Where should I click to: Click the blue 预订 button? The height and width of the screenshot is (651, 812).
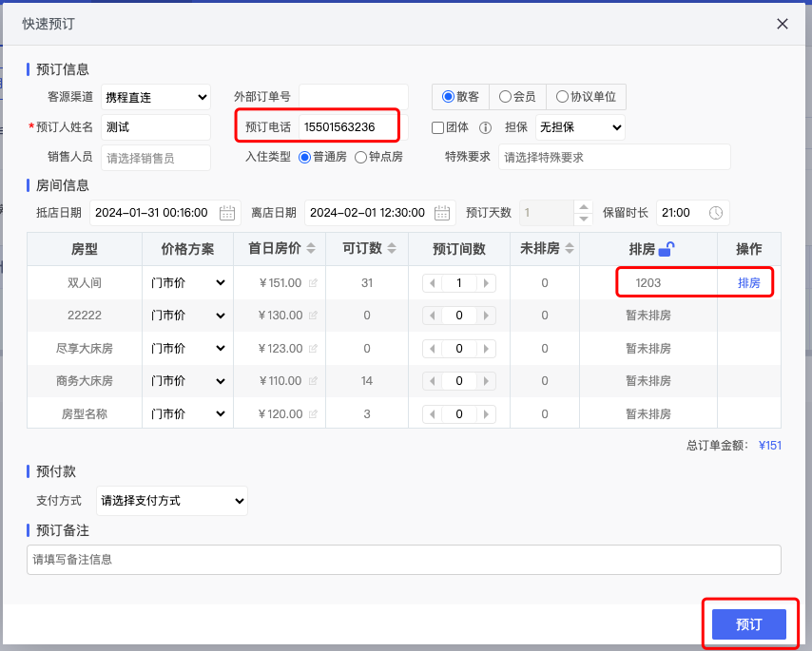(749, 624)
